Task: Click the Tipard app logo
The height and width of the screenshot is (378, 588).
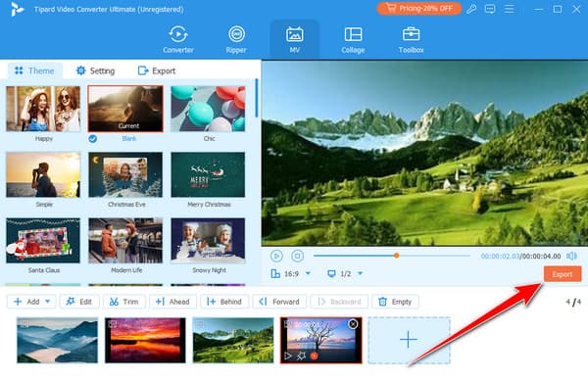Action: 18,9
